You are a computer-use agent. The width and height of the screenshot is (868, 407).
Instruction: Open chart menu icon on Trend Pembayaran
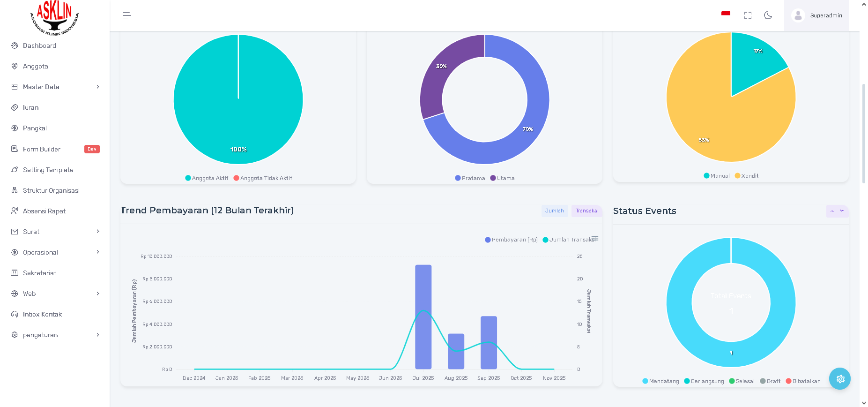point(595,238)
